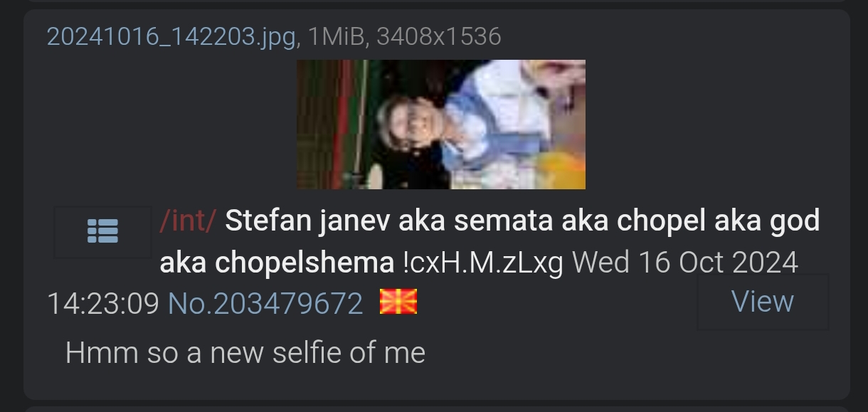Click the tripcode !cxH.M.zLxg
The height and width of the screenshot is (412, 868).
pos(483,263)
